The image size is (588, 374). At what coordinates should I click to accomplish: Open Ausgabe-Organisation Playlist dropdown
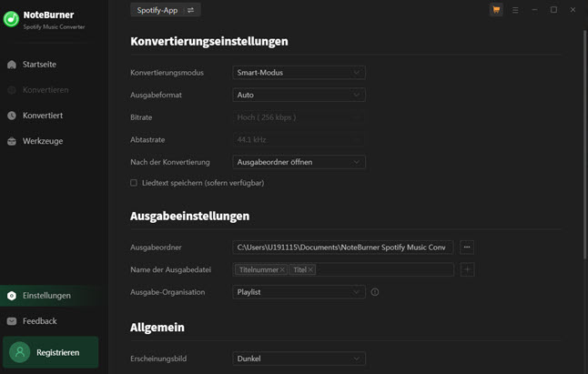[299, 292]
